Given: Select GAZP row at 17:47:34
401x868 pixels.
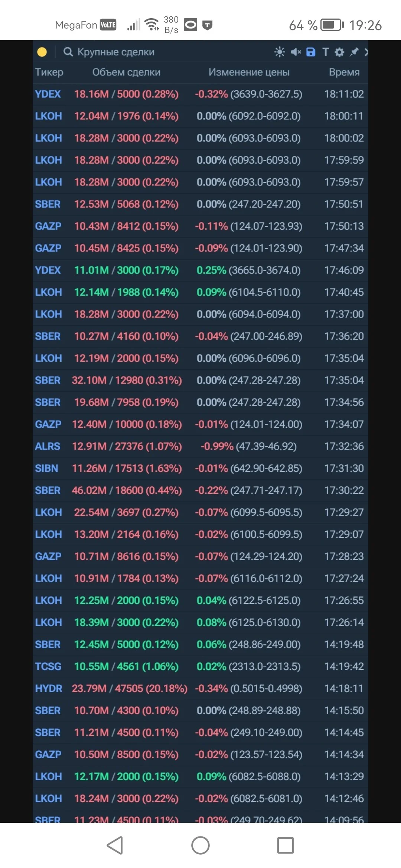Looking at the screenshot, I should click(200, 248).
